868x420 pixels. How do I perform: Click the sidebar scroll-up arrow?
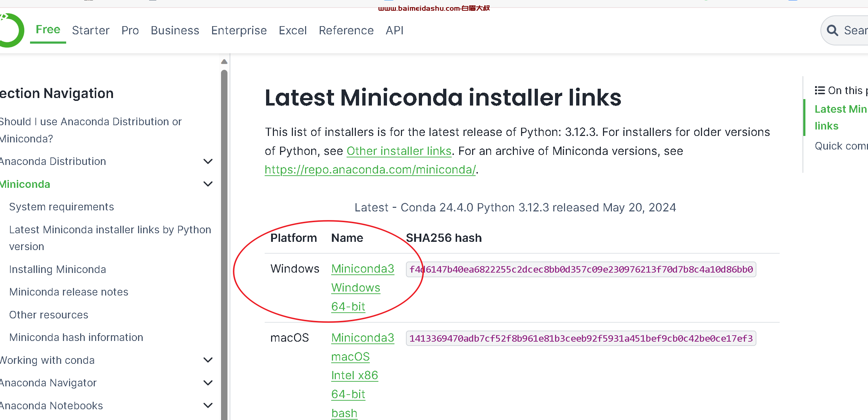coord(224,62)
